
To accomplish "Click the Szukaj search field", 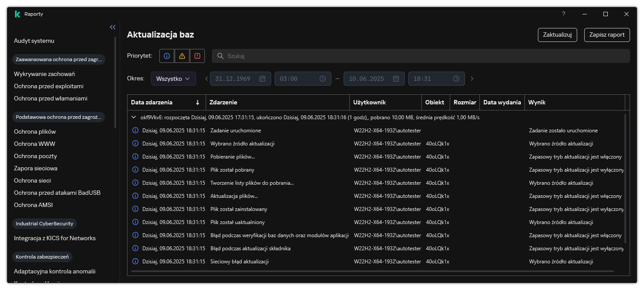I will point(419,56).
